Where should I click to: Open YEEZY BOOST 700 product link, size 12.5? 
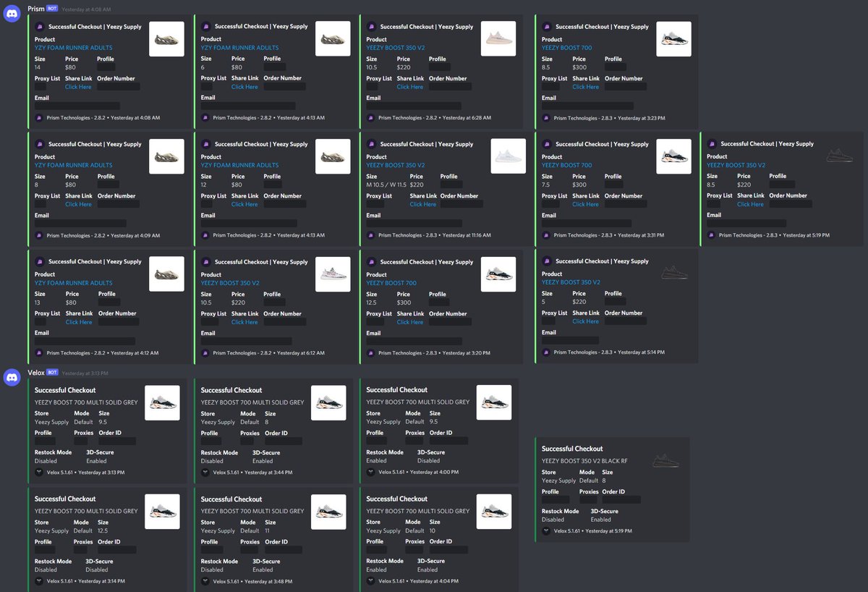pyautogui.click(x=391, y=283)
